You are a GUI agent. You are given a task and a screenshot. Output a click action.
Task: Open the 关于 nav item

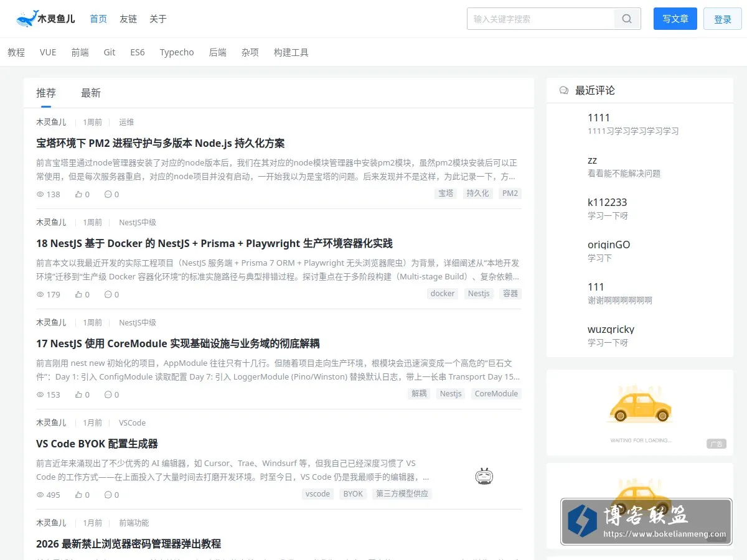coord(158,19)
